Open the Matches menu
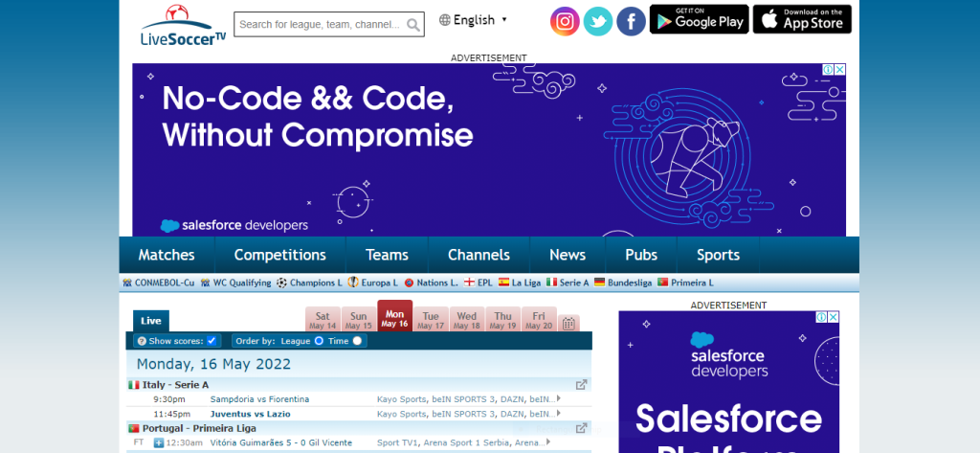This screenshot has height=453, width=980. (167, 255)
